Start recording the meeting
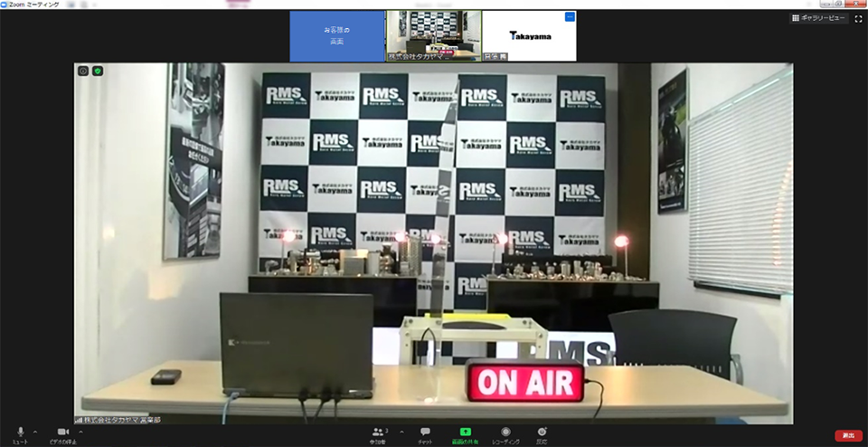 (x=506, y=435)
